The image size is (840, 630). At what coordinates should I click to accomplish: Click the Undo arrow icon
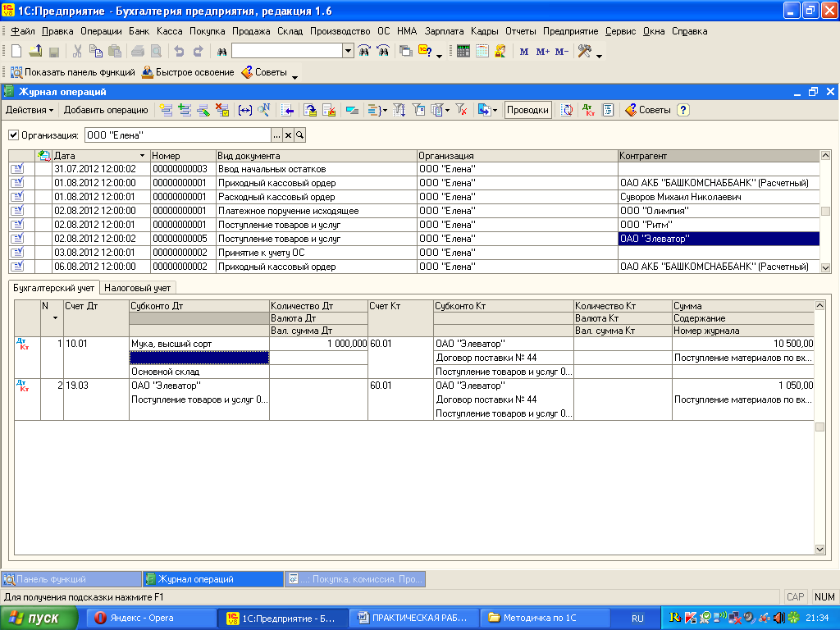[179, 52]
